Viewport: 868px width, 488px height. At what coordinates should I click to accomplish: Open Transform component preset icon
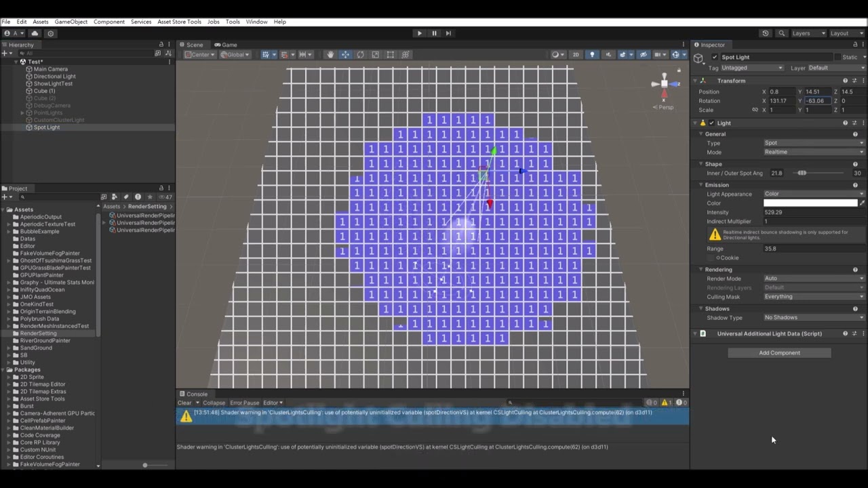(x=854, y=81)
